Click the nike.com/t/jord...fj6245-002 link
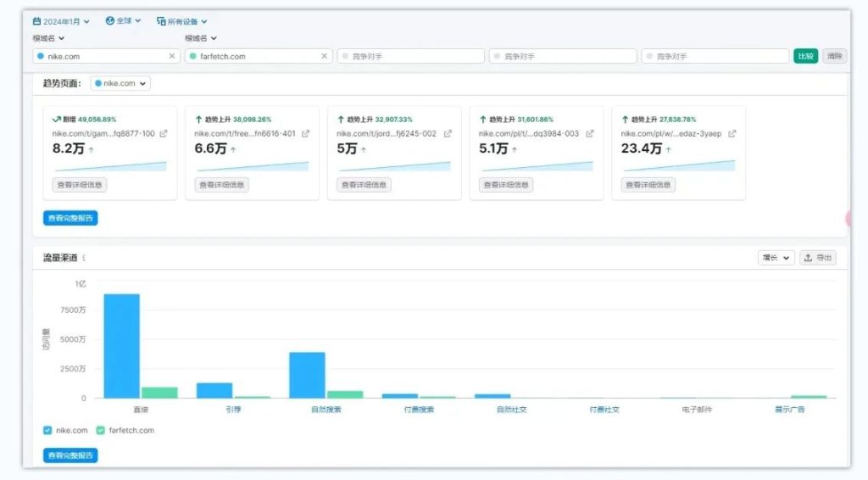868x480 pixels. (387, 133)
